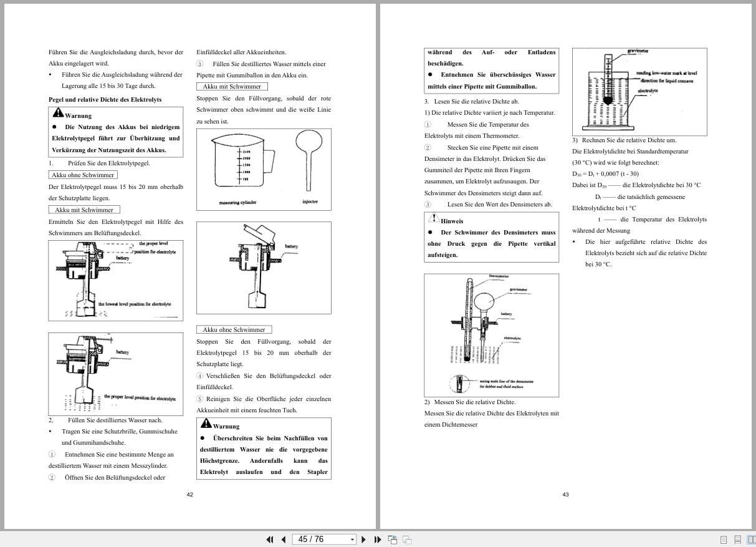Viewport: 756px width, 547px height.
Task: Click 'Rechnen Sie die relative Dichte um.' text
Action: pos(629,140)
